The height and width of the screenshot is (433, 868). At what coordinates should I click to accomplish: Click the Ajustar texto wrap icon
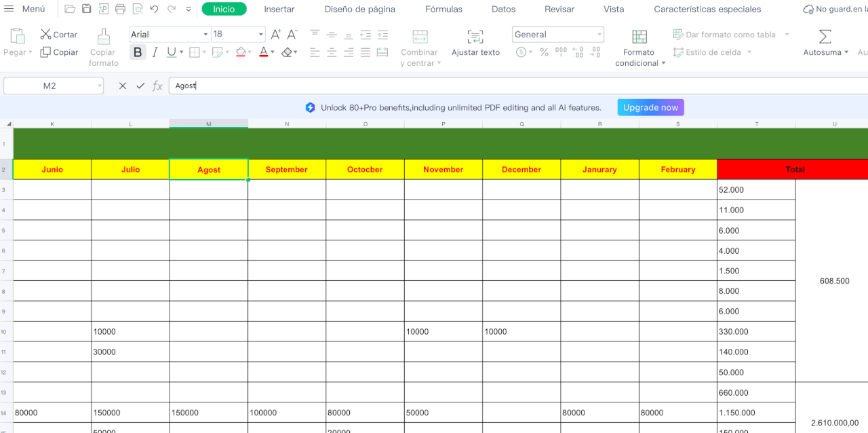475,37
